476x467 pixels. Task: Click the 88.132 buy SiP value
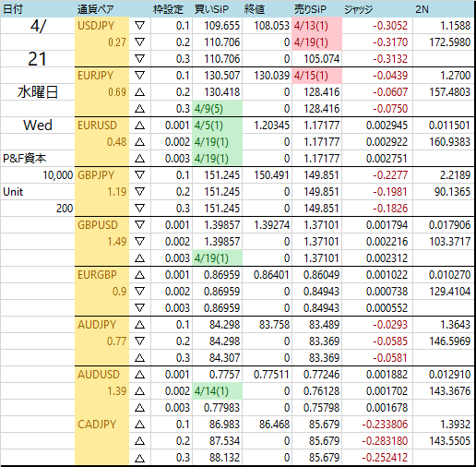224,458
